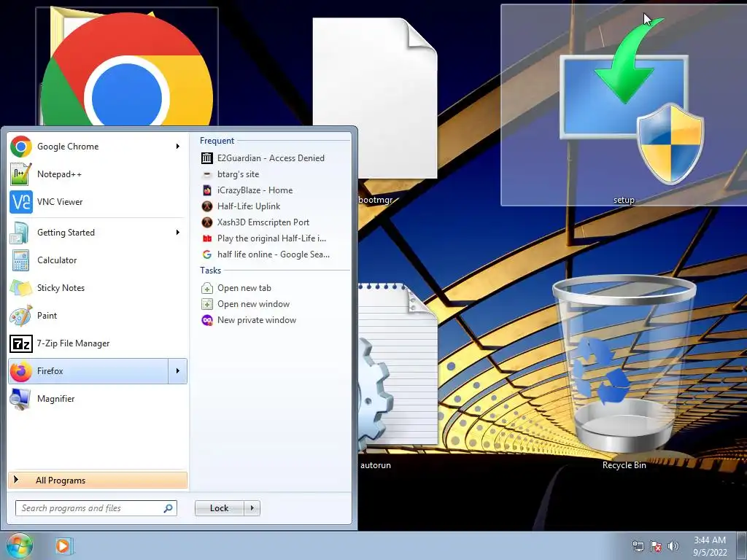Screen dimensions: 747x560
Task: Click the taskbar clock showing 3:44 AM
Action: (710, 546)
